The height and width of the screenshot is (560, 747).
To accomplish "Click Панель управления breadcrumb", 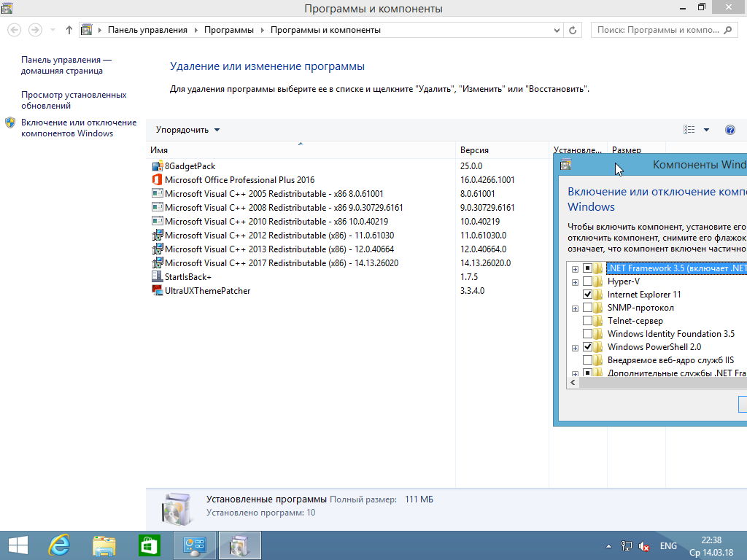I will pyautogui.click(x=147, y=30).
